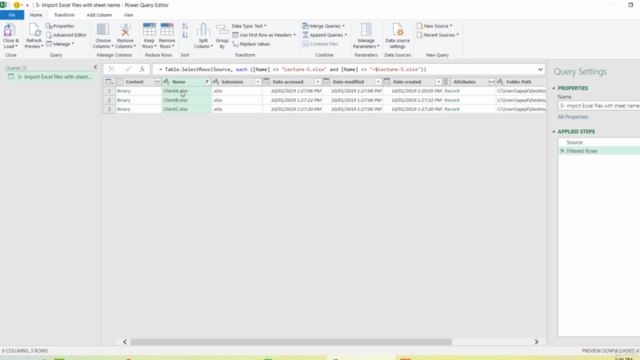Click the Name field in Query Settings
The width and height of the screenshot is (640, 360).
(599, 106)
